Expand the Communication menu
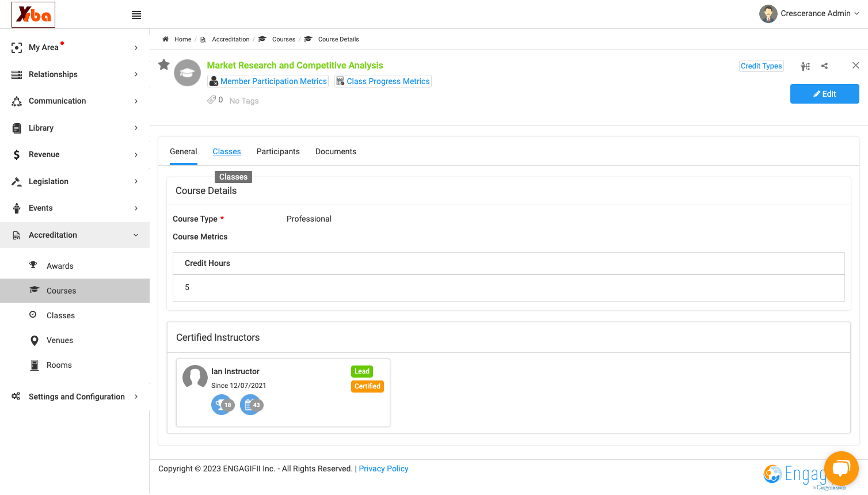868x495 pixels. [x=75, y=101]
